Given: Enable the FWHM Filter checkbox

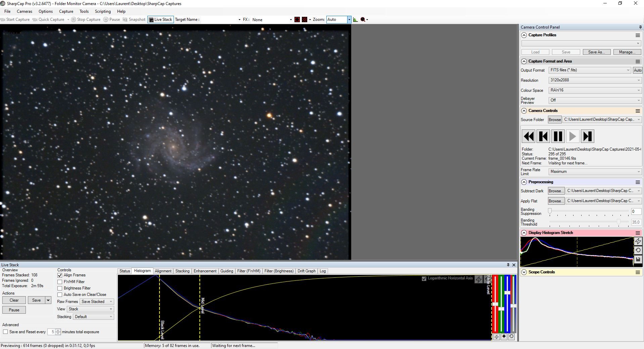Looking at the screenshot, I should pyautogui.click(x=60, y=282).
